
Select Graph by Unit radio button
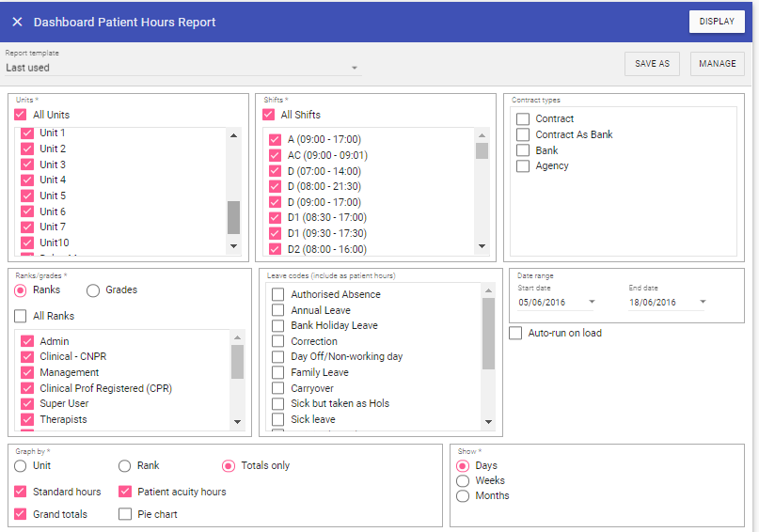click(21, 465)
